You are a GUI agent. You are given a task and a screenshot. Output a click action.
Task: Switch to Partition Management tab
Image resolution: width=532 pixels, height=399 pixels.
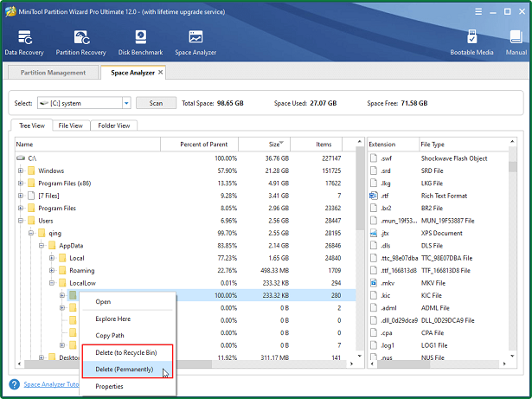point(53,73)
